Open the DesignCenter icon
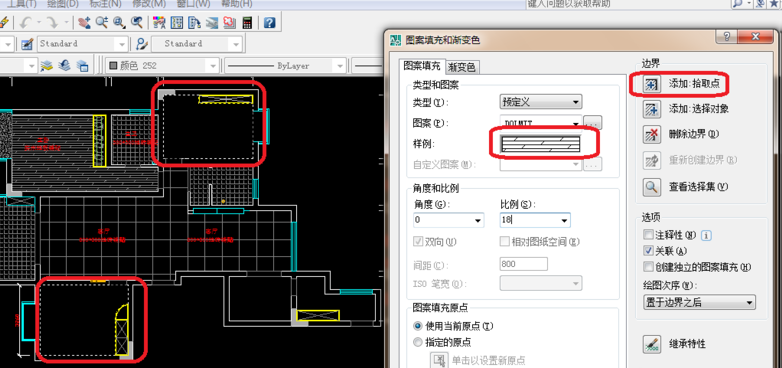The image size is (782, 368). pos(177,22)
